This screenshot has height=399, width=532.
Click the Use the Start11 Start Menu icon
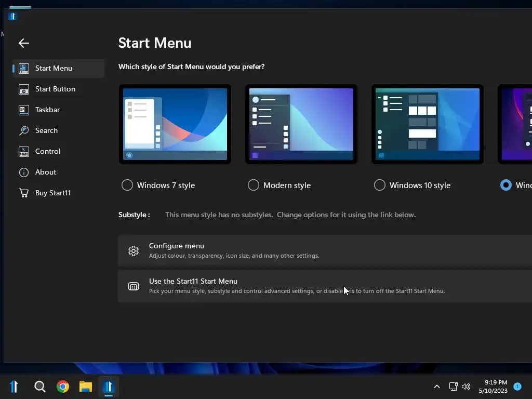(x=134, y=286)
